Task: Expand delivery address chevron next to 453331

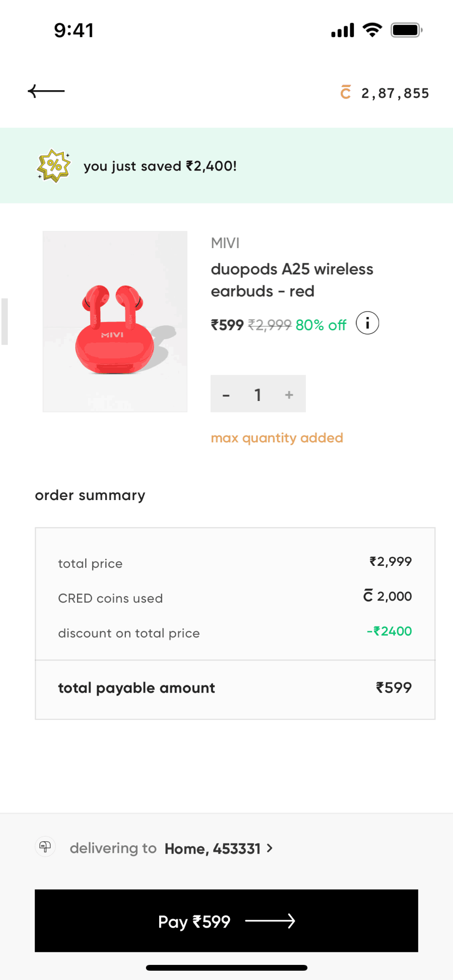Action: point(270,848)
